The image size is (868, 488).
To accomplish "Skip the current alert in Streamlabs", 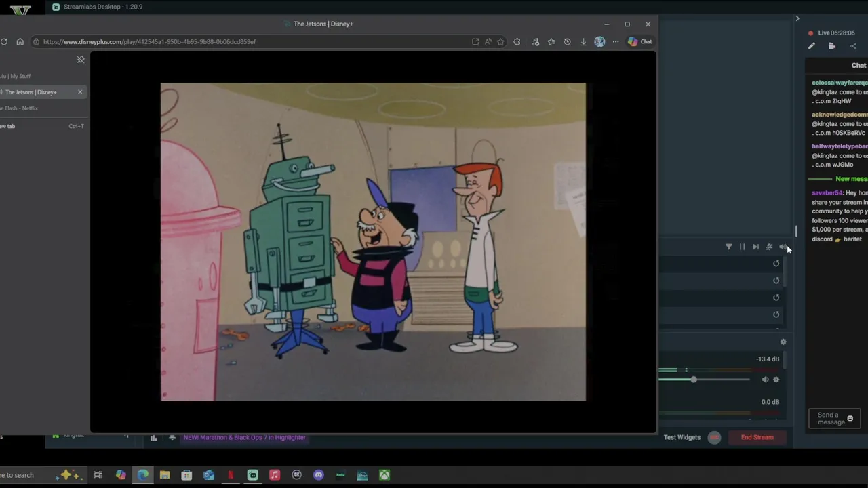I will pos(755,247).
